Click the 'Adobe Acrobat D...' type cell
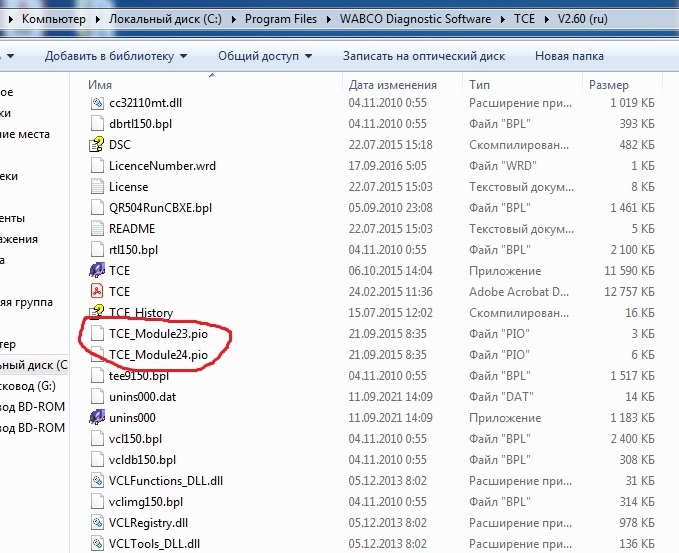 point(519,292)
